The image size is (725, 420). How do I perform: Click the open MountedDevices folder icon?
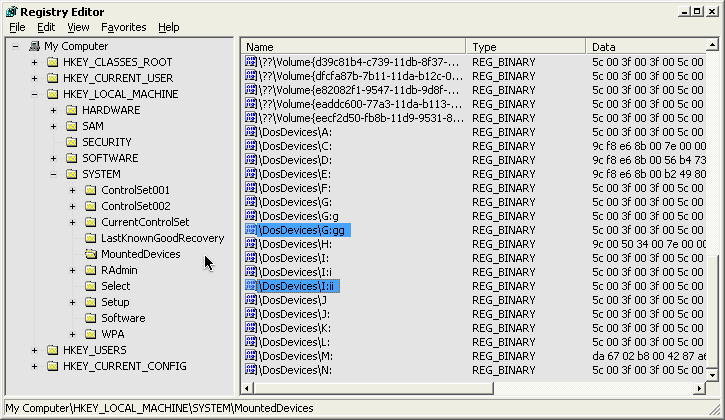pos(91,254)
